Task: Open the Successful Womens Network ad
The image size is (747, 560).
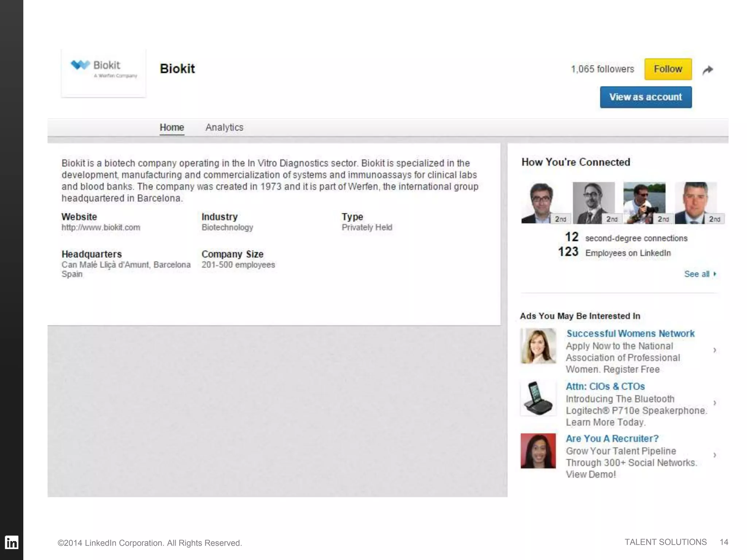Action: (630, 334)
